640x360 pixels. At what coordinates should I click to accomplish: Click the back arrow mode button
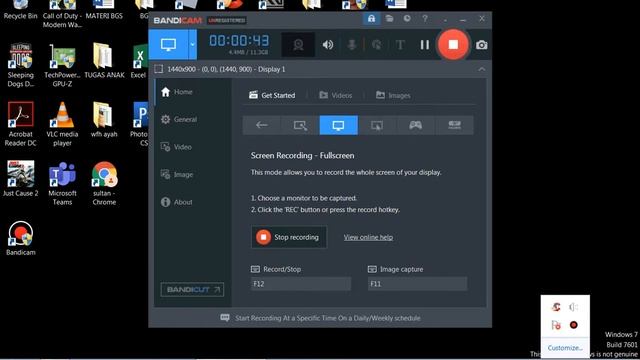pyautogui.click(x=262, y=125)
